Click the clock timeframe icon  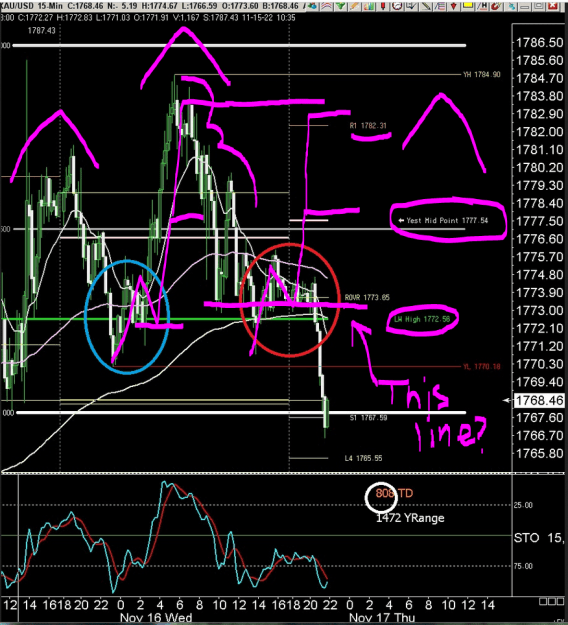tap(397, 6)
